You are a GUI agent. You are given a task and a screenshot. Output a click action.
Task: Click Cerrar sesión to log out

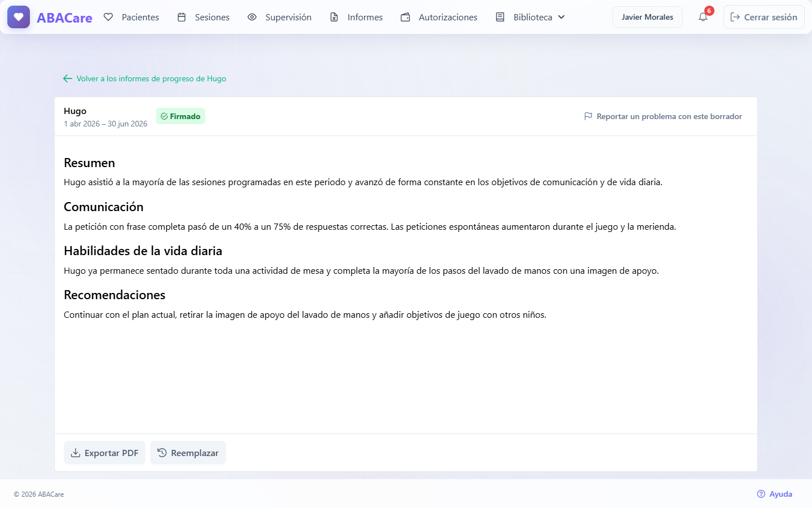(764, 17)
